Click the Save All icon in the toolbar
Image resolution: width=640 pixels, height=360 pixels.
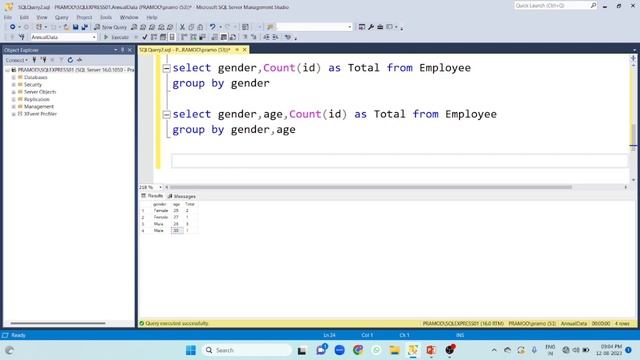(84, 27)
